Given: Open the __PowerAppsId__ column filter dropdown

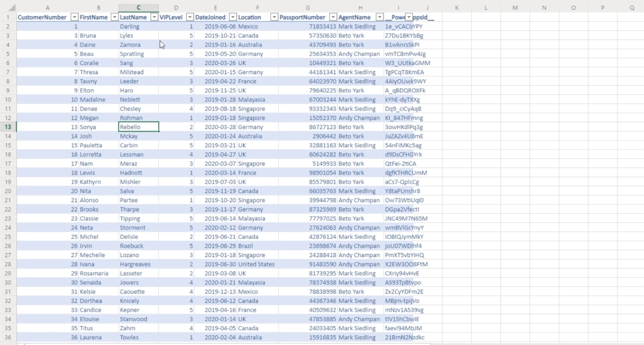Looking at the screenshot, I should coord(409,17).
